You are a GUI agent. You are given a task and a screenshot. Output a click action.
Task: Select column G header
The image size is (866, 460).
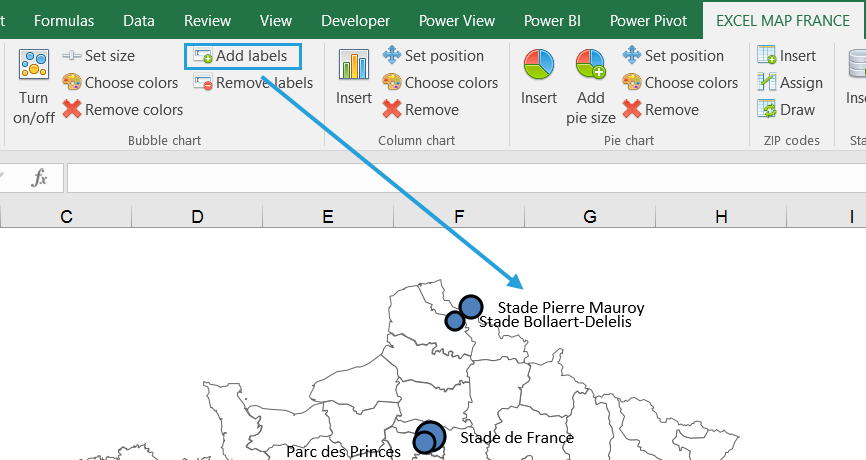(x=590, y=216)
